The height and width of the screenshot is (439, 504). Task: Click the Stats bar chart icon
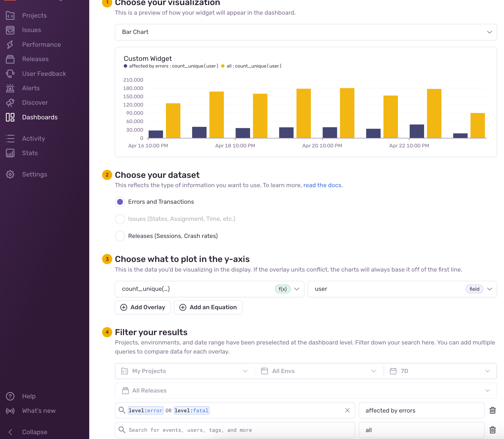click(x=10, y=153)
